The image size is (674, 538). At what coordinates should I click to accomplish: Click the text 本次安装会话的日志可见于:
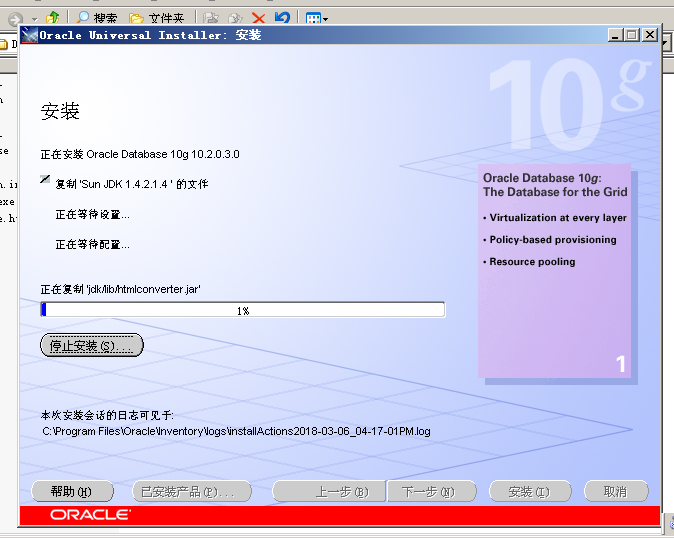click(107, 415)
